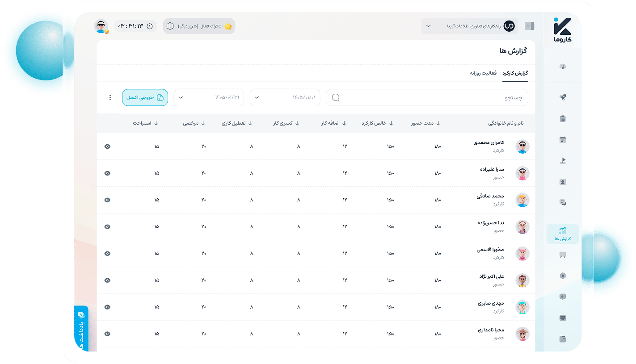View details for ندا حسن‌زاده via eye icon
Image resolution: width=636 pixels, height=364 pixels.
point(107,227)
